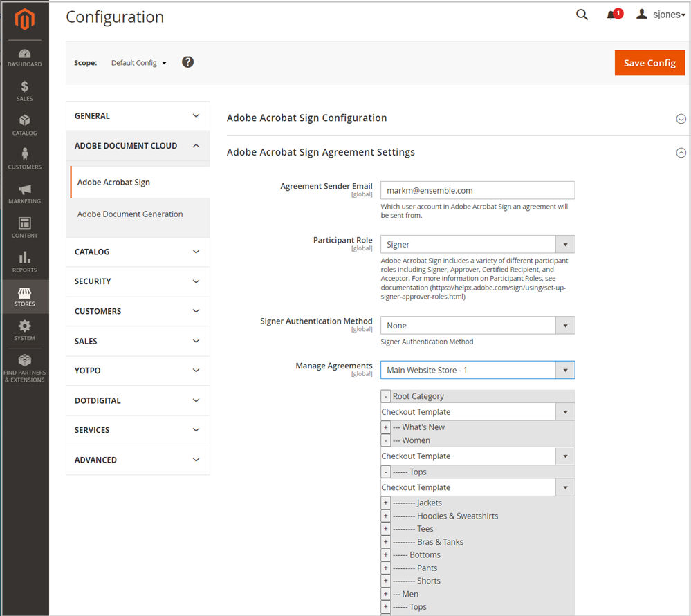Open the Participant Role dropdown
This screenshot has width=691, height=616.
477,245
